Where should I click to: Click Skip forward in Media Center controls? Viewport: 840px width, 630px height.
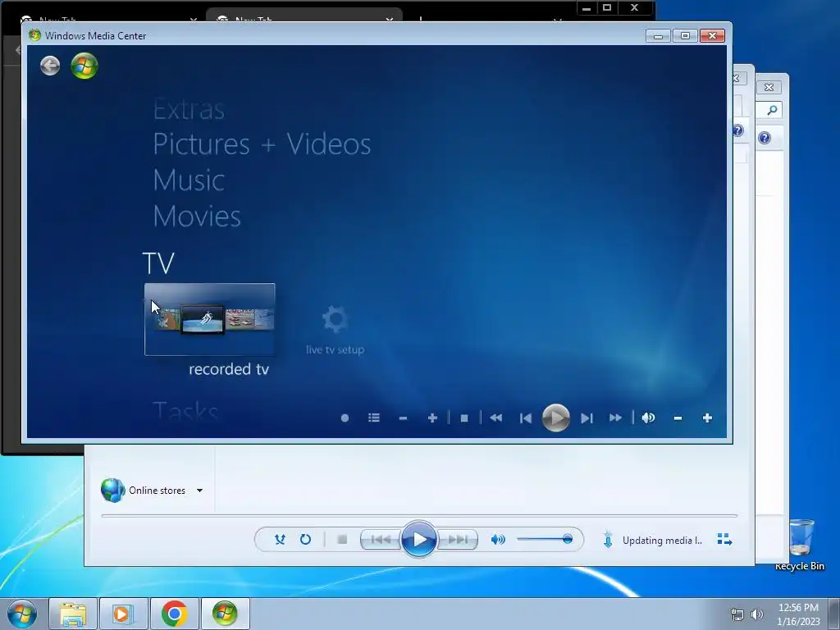pos(587,418)
